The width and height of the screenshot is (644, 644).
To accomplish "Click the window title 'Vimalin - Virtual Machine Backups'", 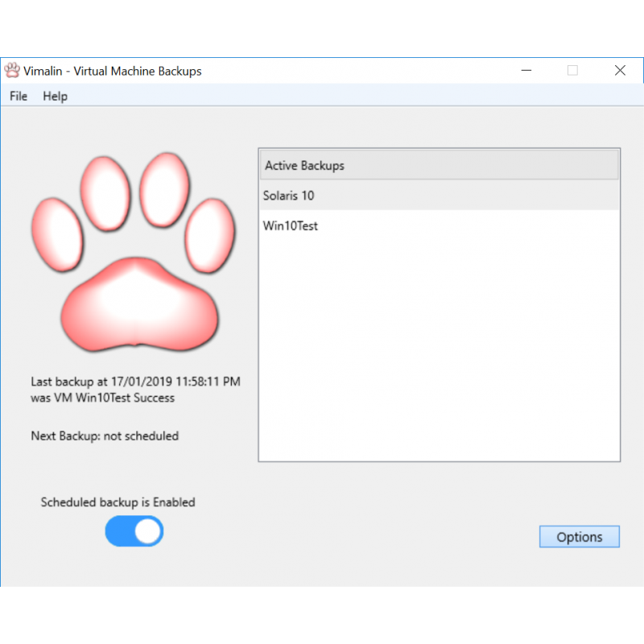I will (113, 71).
